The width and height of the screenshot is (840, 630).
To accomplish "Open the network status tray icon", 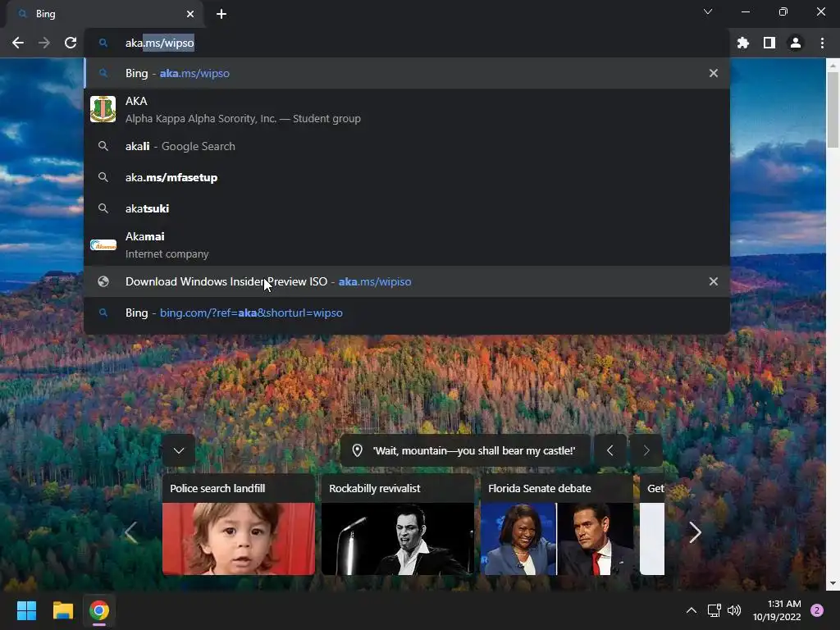I will pos(714,610).
